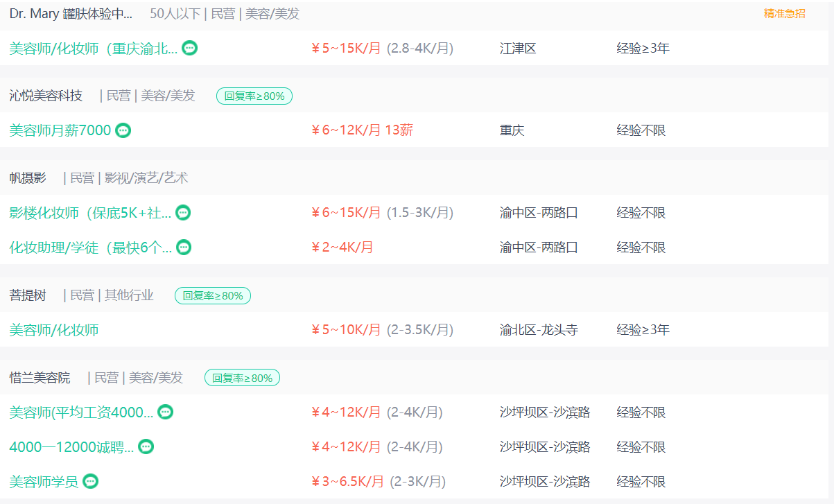Click chat icon next to 美容师月薪7000

point(123,130)
